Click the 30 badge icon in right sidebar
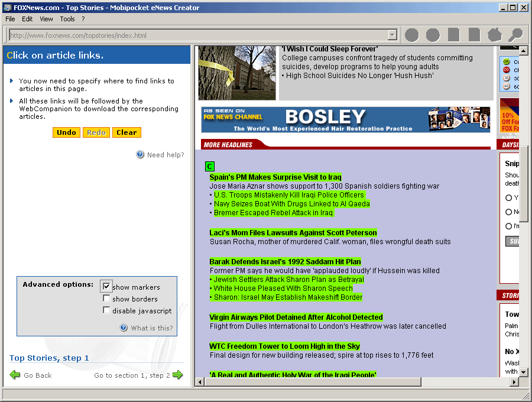Viewport: 532px width, 402px height. point(506,78)
